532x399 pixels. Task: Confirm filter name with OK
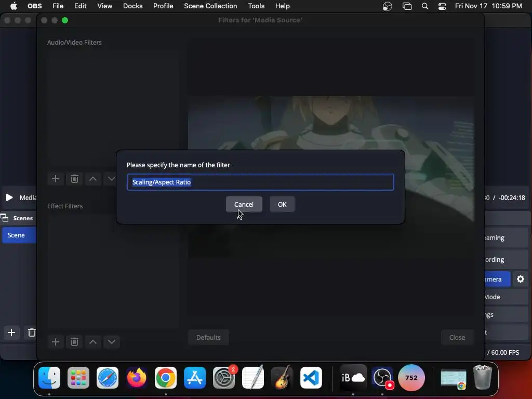[282, 204]
